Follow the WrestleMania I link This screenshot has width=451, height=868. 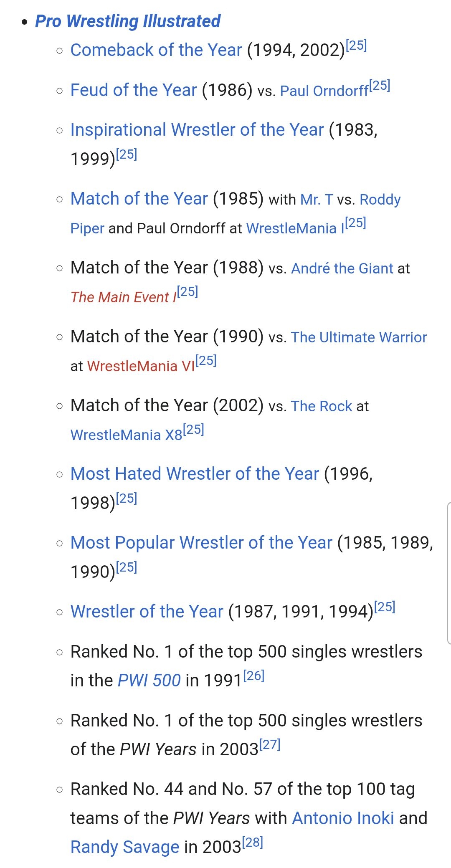click(295, 228)
